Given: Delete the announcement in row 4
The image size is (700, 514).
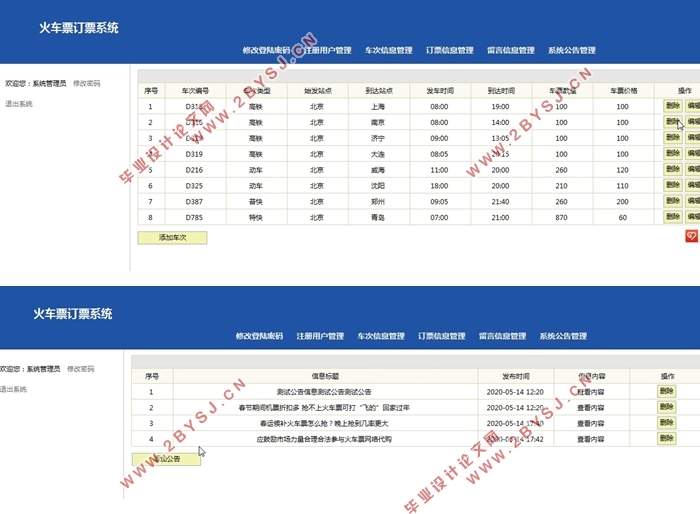Looking at the screenshot, I should coord(667,439).
